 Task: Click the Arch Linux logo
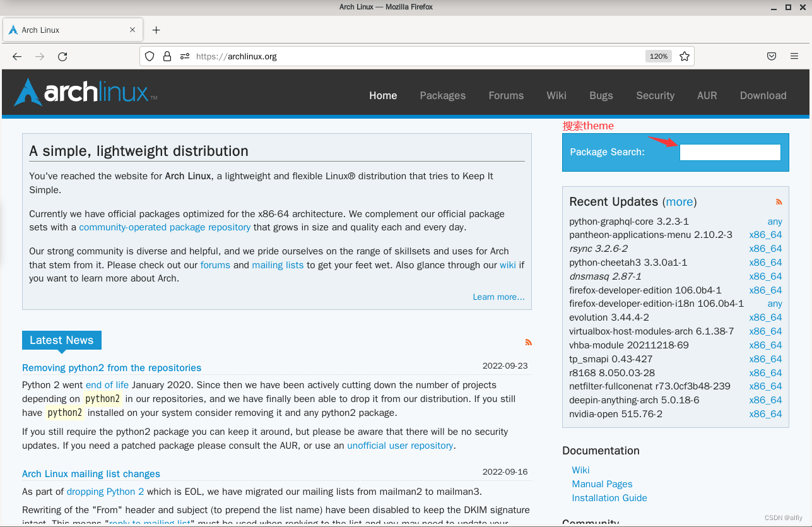point(86,92)
